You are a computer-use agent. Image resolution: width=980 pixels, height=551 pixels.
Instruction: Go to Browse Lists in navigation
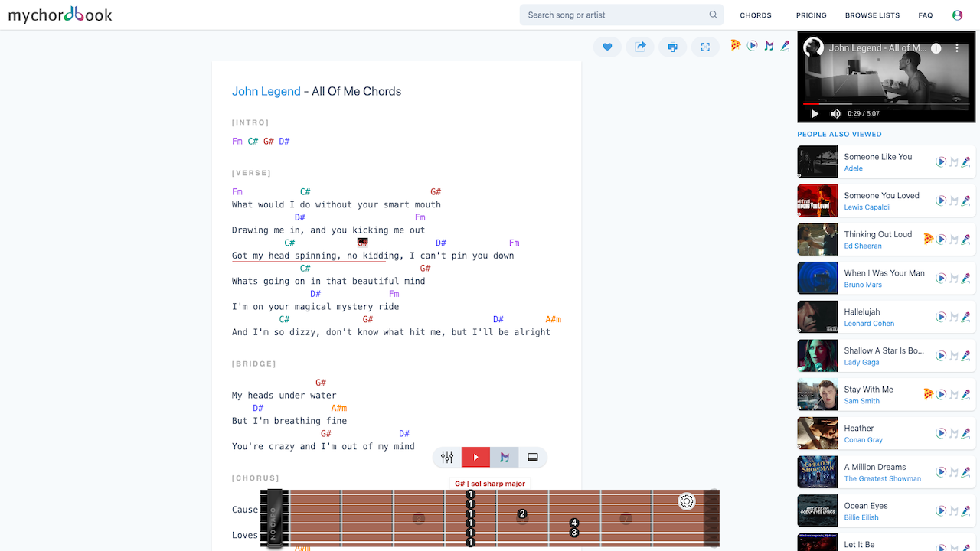tap(872, 15)
